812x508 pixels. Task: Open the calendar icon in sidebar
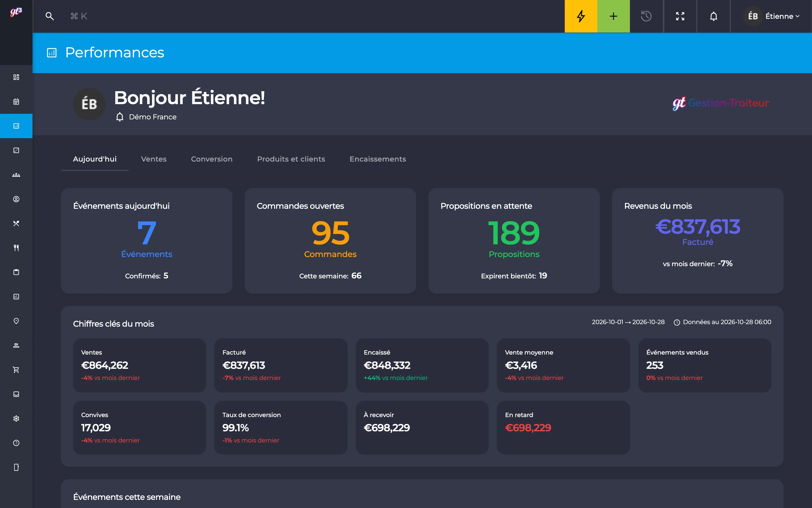click(16, 101)
